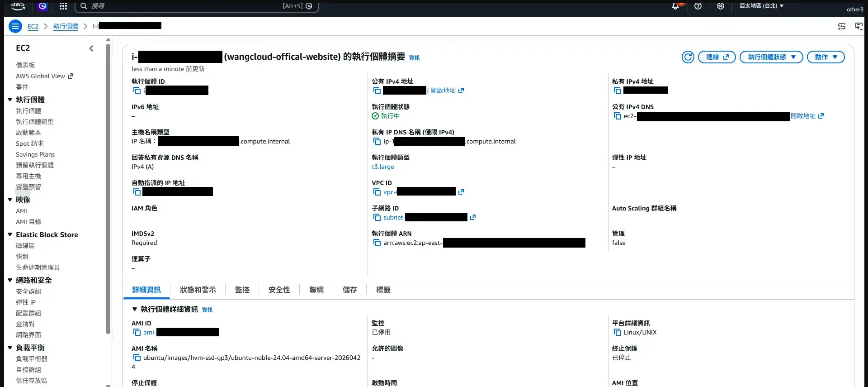
Task: Open 安全群組 in the sidebar
Action: coord(28,291)
